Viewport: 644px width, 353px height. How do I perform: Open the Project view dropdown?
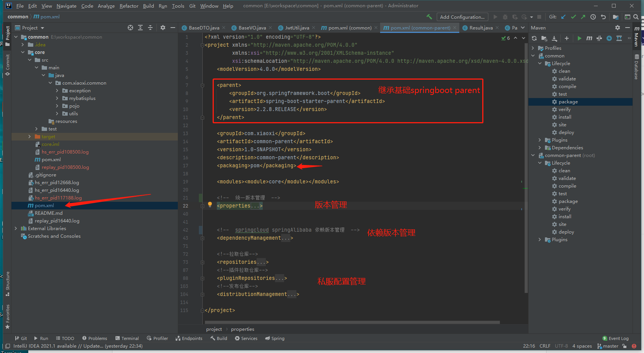42,28
